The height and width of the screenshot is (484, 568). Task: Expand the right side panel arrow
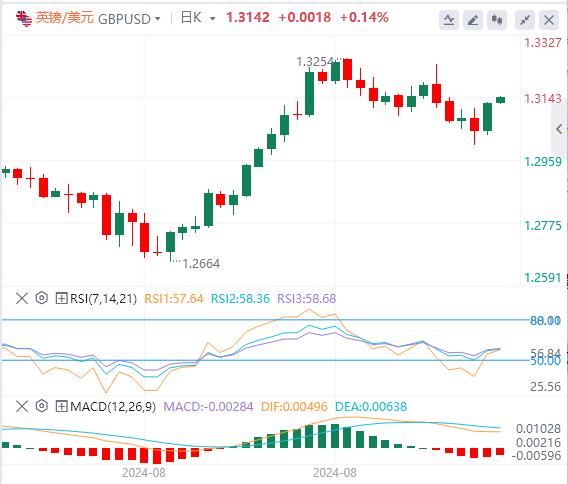pyautogui.click(x=559, y=129)
